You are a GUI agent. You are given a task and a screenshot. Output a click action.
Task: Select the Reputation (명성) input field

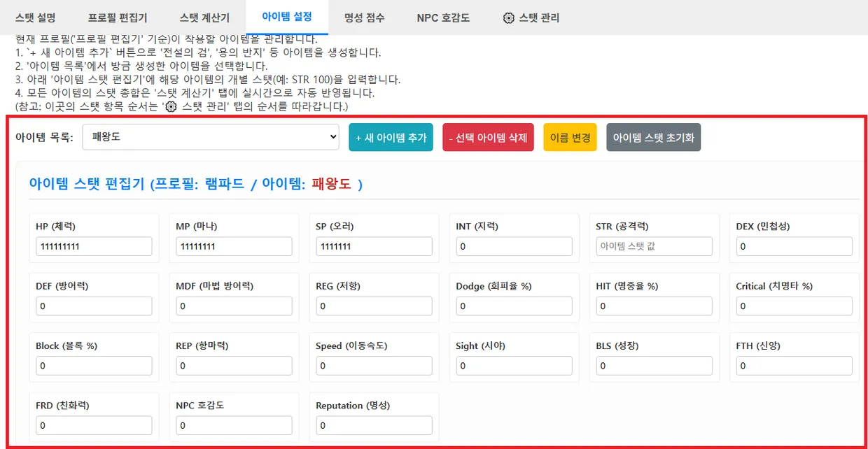(x=374, y=425)
